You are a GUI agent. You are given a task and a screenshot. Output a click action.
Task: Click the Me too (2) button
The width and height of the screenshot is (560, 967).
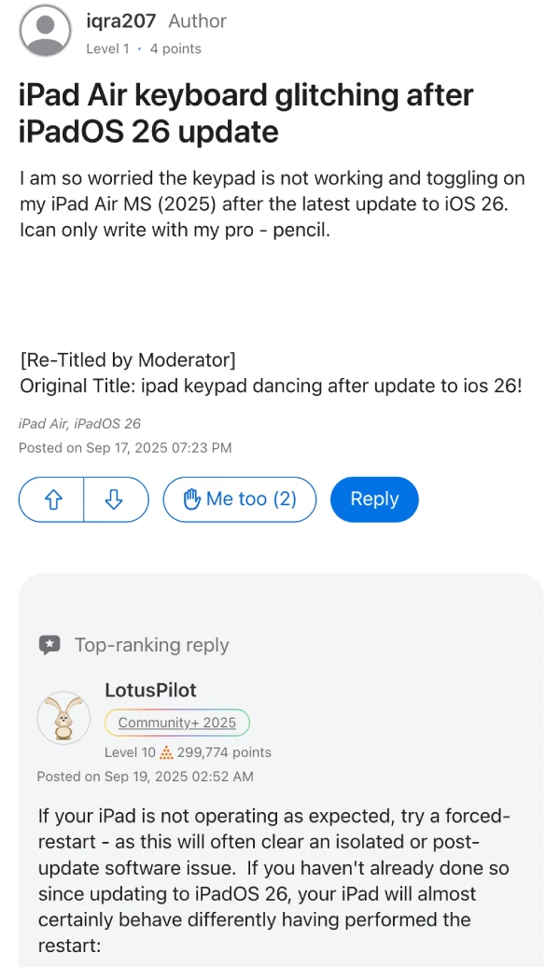click(239, 499)
